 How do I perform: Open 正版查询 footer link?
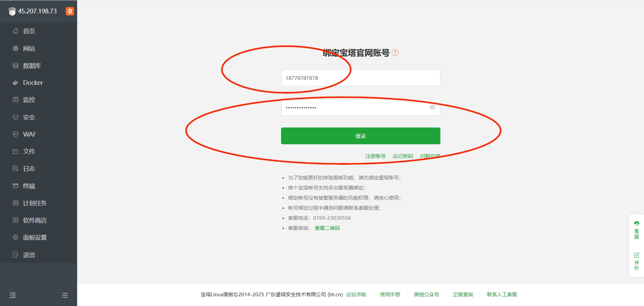(463, 295)
